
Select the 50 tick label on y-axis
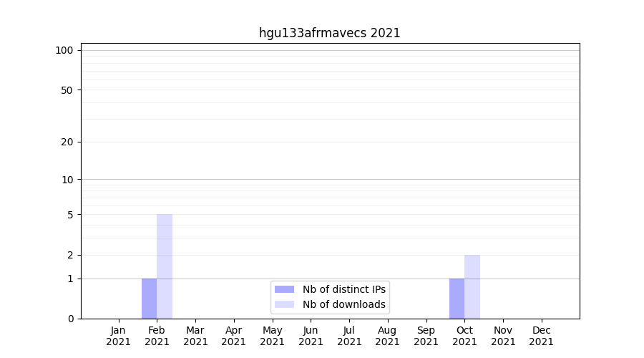[67, 90]
